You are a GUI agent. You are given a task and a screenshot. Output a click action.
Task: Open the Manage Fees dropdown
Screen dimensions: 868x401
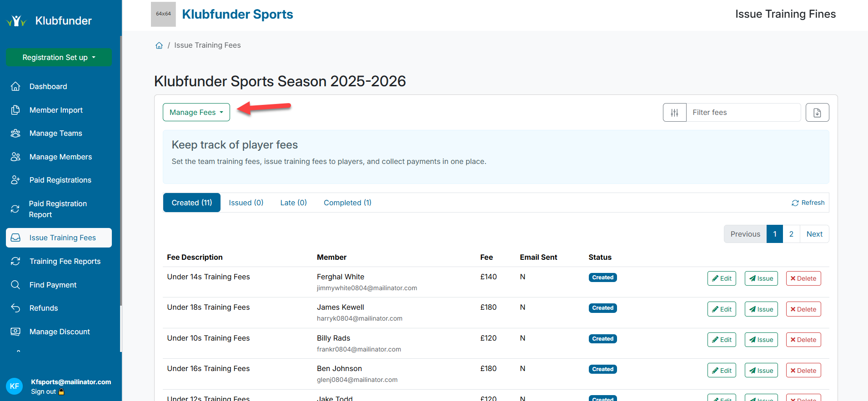tap(196, 113)
